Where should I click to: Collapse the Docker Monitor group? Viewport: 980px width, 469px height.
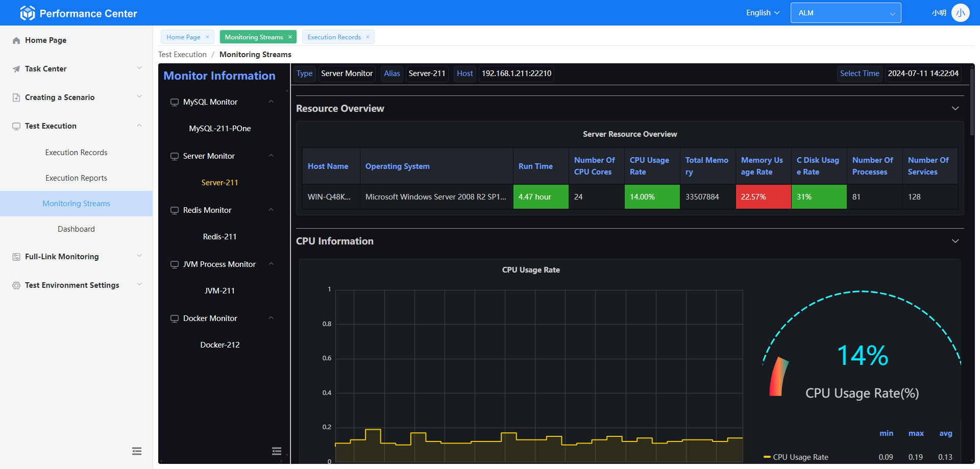click(x=271, y=318)
